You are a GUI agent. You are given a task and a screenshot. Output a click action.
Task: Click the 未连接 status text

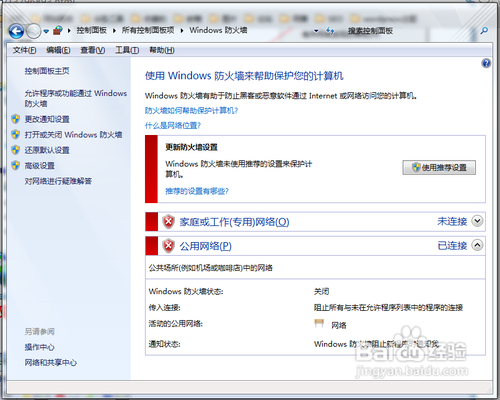click(452, 221)
